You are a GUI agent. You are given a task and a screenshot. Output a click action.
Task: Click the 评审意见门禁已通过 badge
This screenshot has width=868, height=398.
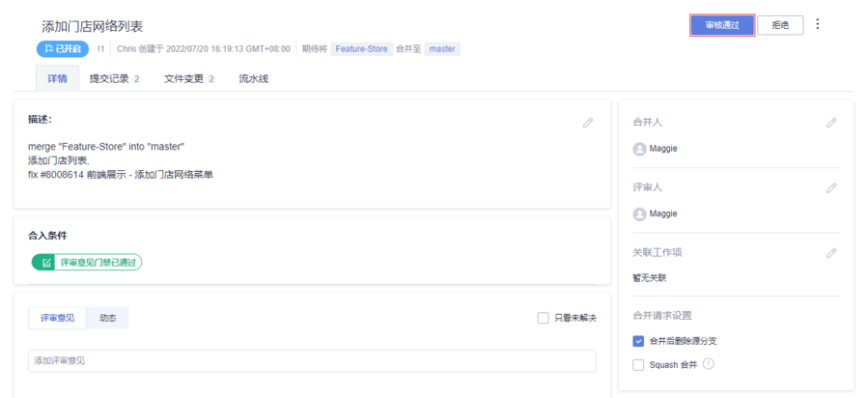point(87,263)
